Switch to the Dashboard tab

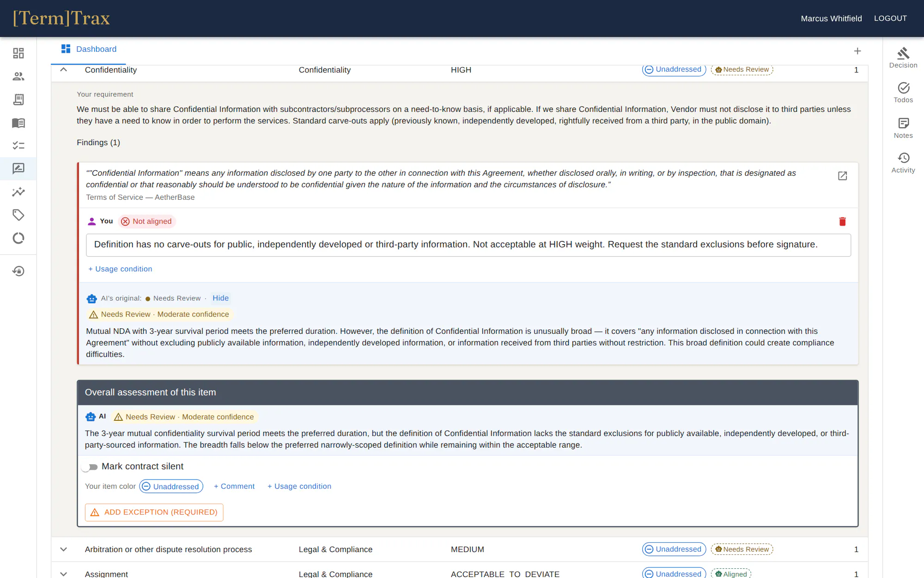pyautogui.click(x=89, y=49)
